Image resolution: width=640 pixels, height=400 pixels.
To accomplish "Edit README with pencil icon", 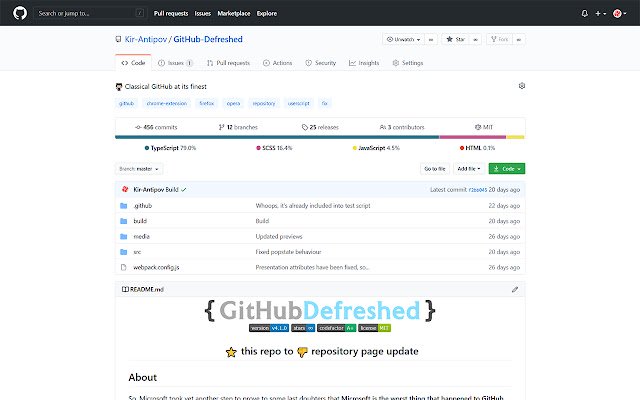I will click(x=515, y=289).
